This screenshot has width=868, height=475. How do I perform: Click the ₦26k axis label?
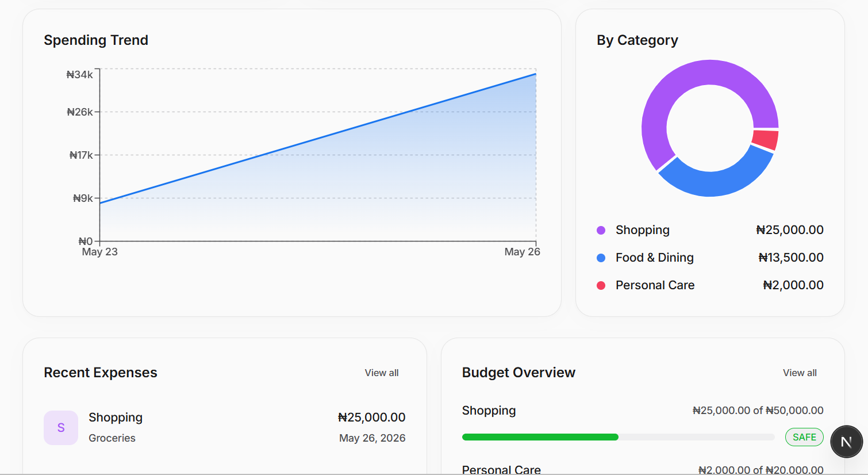79,112
